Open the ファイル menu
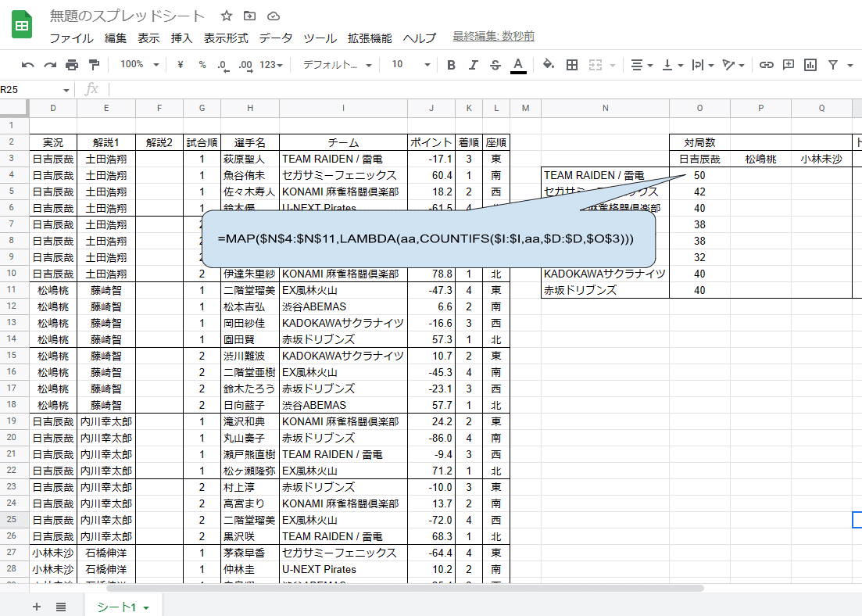 click(x=71, y=38)
